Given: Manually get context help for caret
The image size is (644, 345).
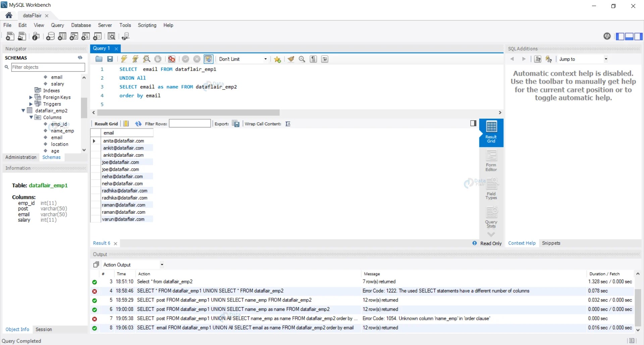Looking at the screenshot, I should pyautogui.click(x=538, y=59).
